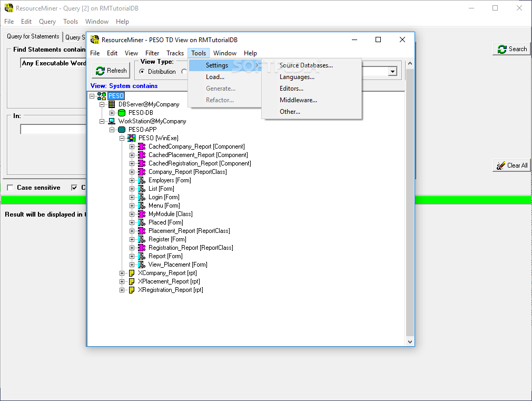Screen dimensions: 532x401
Task: Click the WorkStation@MyCompany computer icon
Action: [x=112, y=121]
